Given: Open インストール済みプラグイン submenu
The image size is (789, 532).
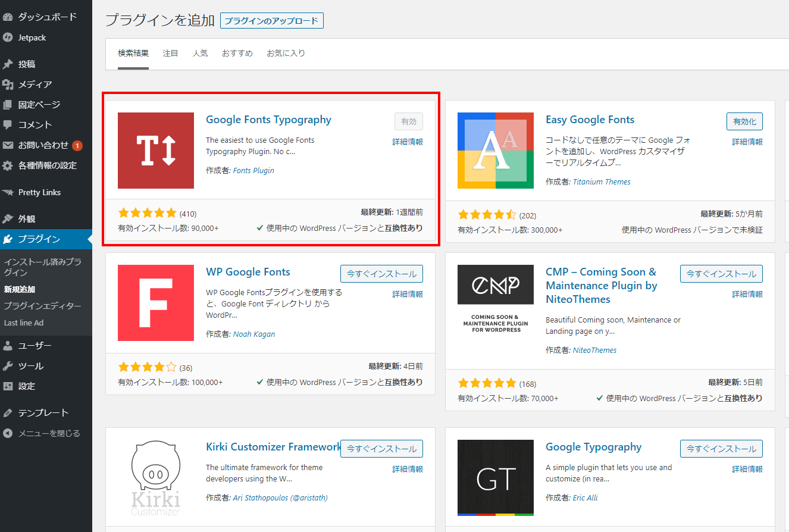Looking at the screenshot, I should [42, 267].
